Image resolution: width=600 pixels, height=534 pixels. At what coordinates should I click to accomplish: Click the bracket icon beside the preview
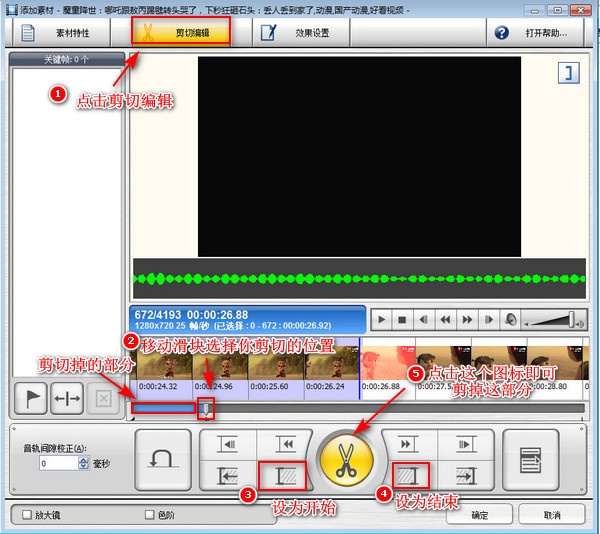568,73
